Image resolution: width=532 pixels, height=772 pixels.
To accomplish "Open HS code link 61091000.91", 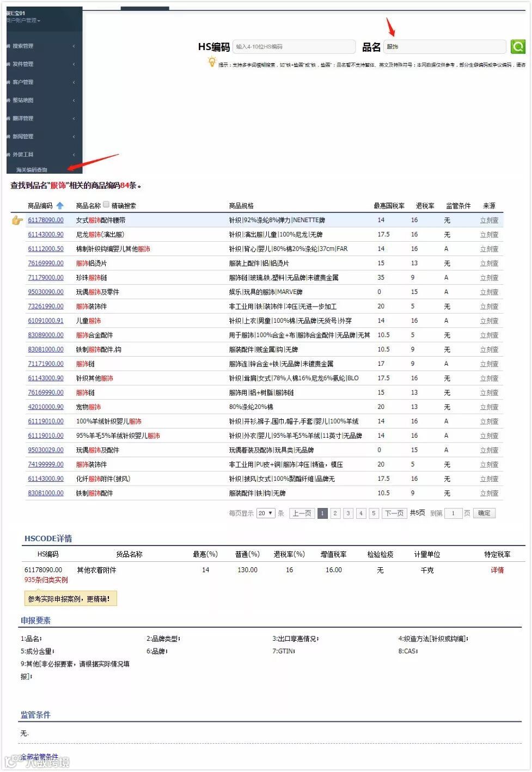I will [x=46, y=321].
